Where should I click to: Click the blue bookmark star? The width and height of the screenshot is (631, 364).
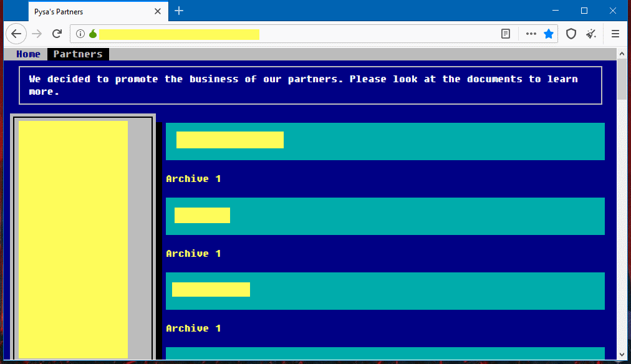(549, 34)
